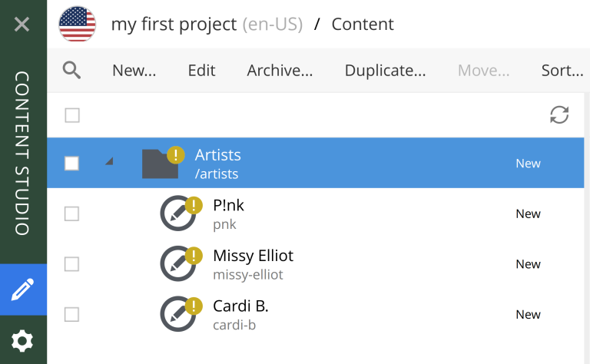
Task: Collapse the Artists folder triangle
Action: 109,162
